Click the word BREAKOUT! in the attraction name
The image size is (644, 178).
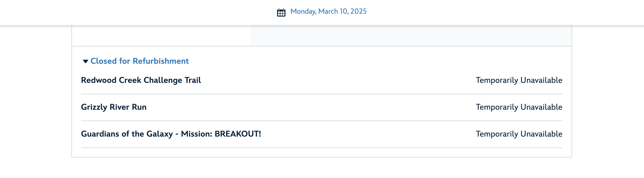pos(238,134)
